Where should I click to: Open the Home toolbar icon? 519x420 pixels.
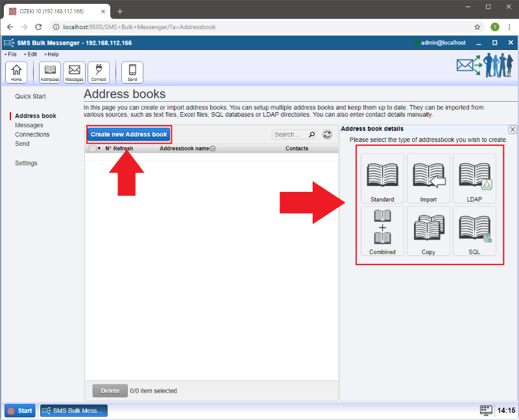click(x=16, y=72)
